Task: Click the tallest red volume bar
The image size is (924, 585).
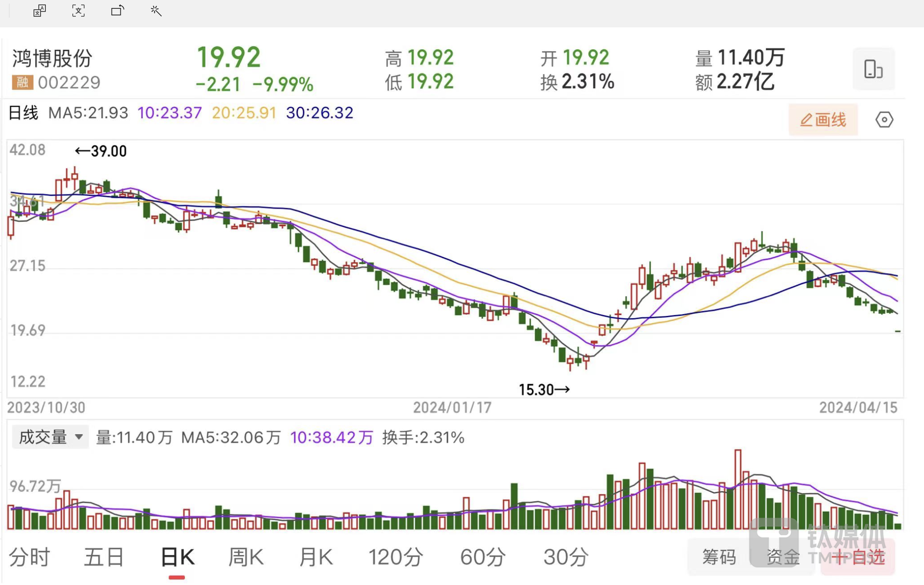Action: (738, 490)
